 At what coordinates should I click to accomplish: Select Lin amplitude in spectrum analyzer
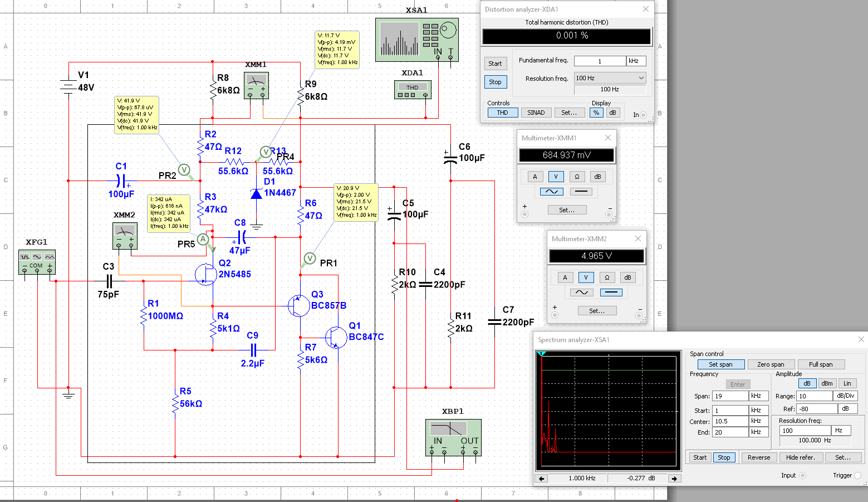point(847,383)
